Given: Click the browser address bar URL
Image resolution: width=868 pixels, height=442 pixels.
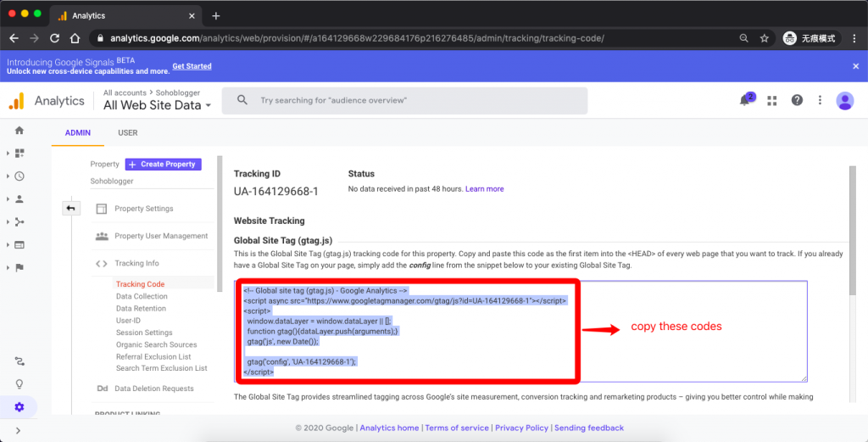Looking at the screenshot, I should click(357, 38).
